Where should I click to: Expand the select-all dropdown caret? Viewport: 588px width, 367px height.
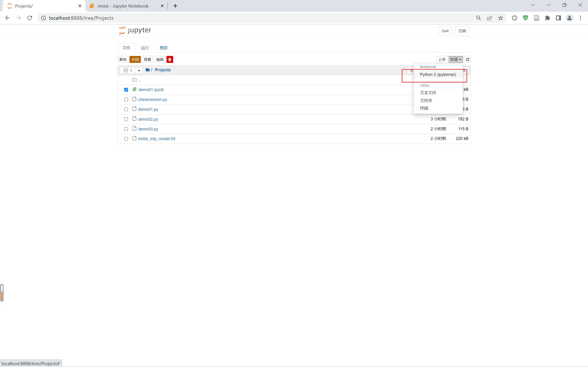point(139,70)
